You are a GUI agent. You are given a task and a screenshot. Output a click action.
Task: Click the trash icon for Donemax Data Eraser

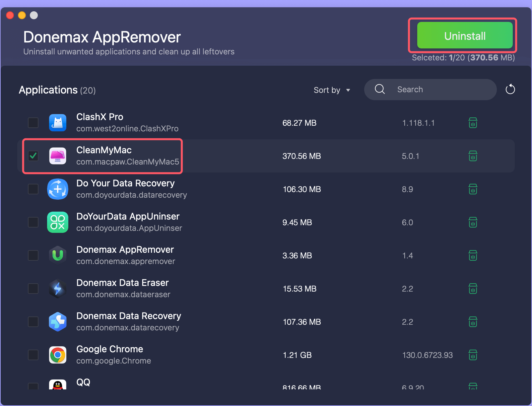click(x=473, y=289)
